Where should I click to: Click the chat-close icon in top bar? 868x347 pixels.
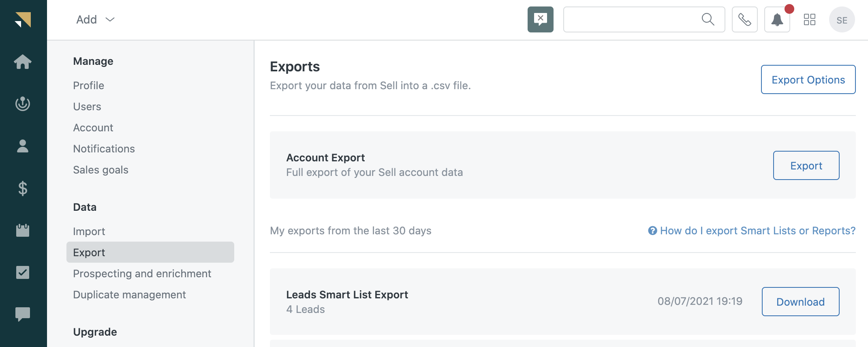tap(540, 19)
